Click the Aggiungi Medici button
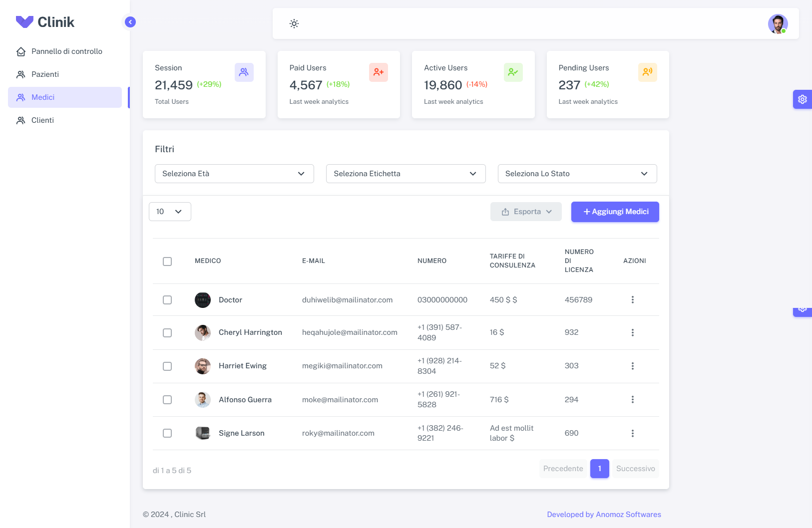 pyautogui.click(x=615, y=212)
